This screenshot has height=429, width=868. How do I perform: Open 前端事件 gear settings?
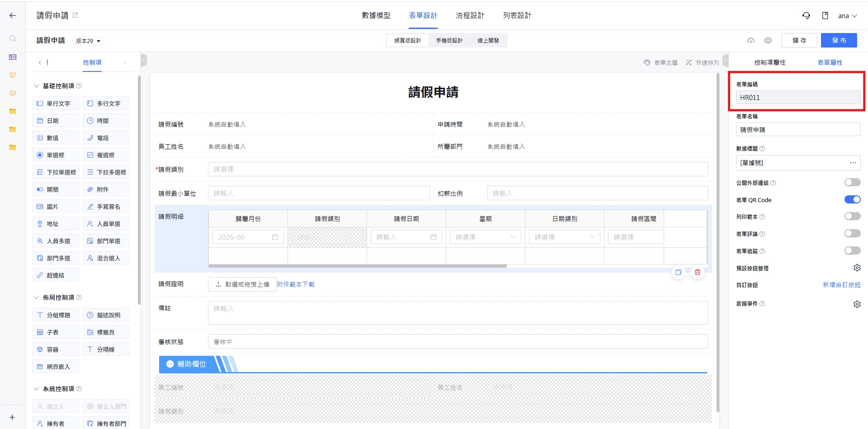point(857,304)
